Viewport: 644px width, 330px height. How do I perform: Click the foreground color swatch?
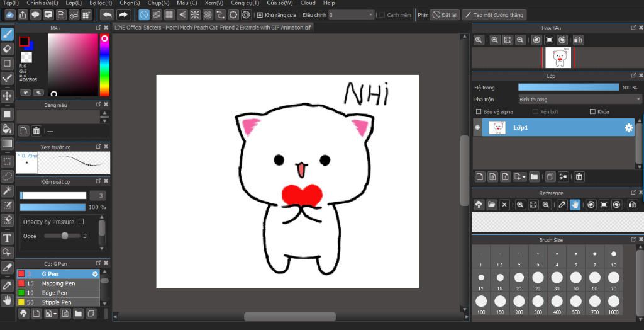click(25, 42)
